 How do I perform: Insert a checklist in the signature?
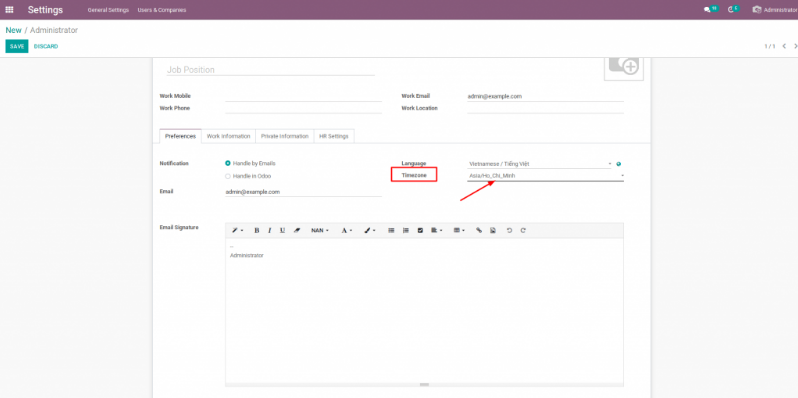[420, 231]
